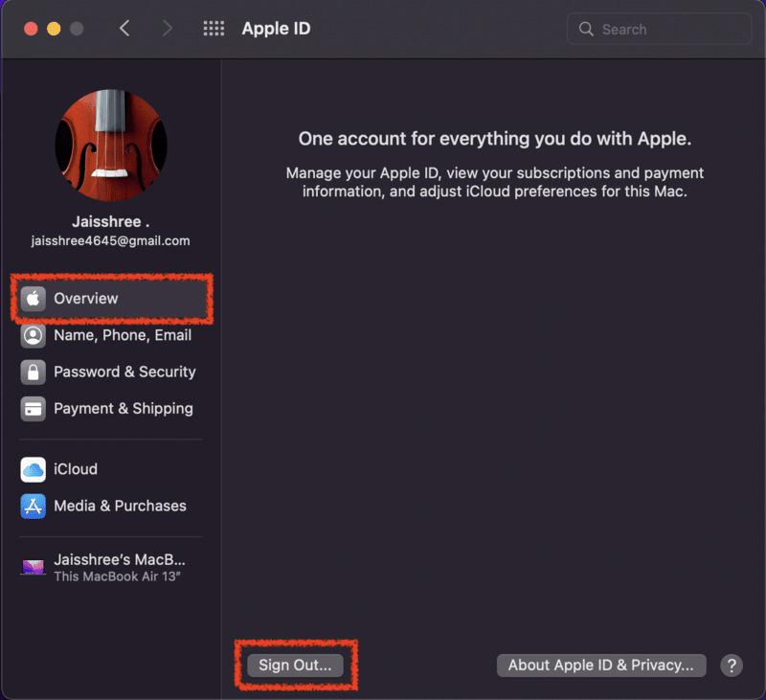The width and height of the screenshot is (766, 700).
Task: Click the Sign Out... button
Action: click(295, 666)
